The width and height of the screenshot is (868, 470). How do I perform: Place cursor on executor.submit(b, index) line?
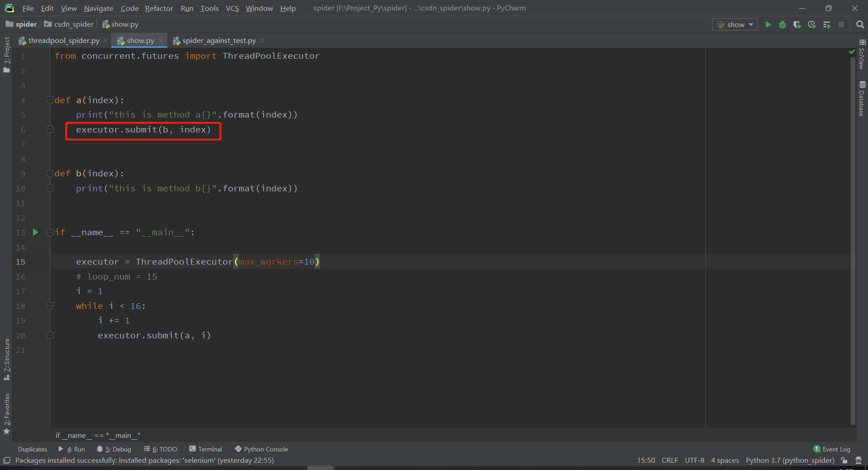click(x=143, y=130)
